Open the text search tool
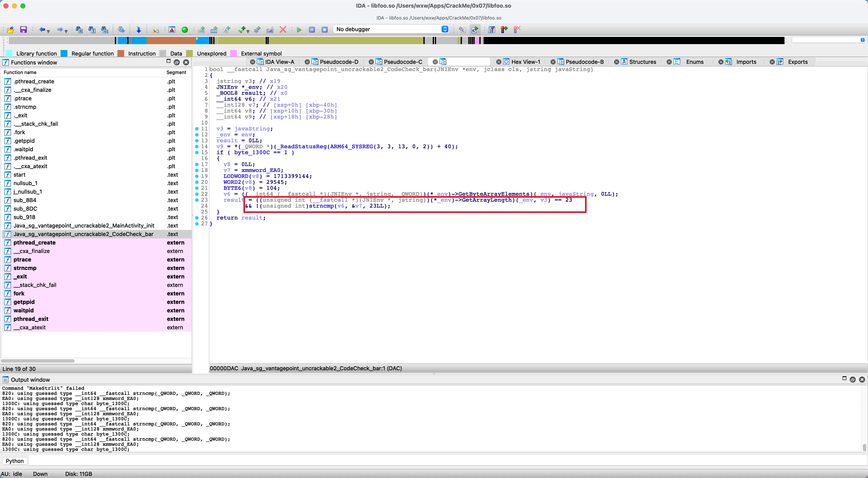 92,30
